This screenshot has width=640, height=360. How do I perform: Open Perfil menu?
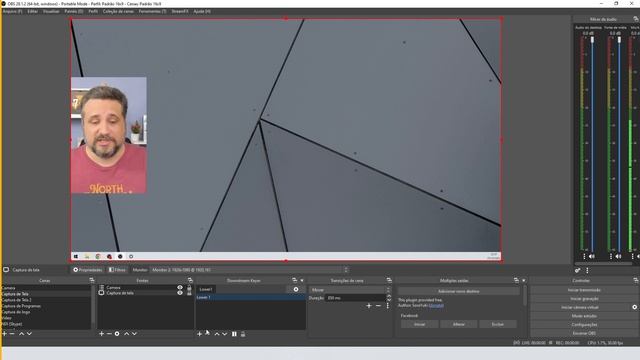point(93,11)
